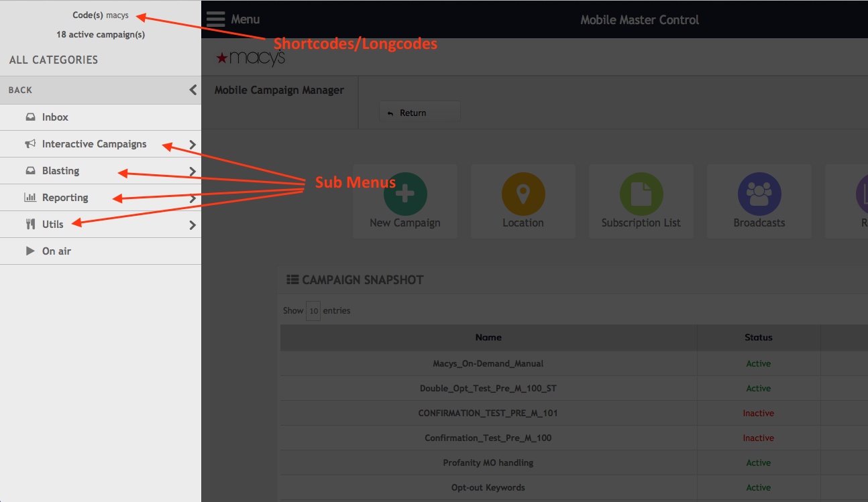Click the Utils fork and knife icon
The image size is (868, 502).
coord(30,225)
